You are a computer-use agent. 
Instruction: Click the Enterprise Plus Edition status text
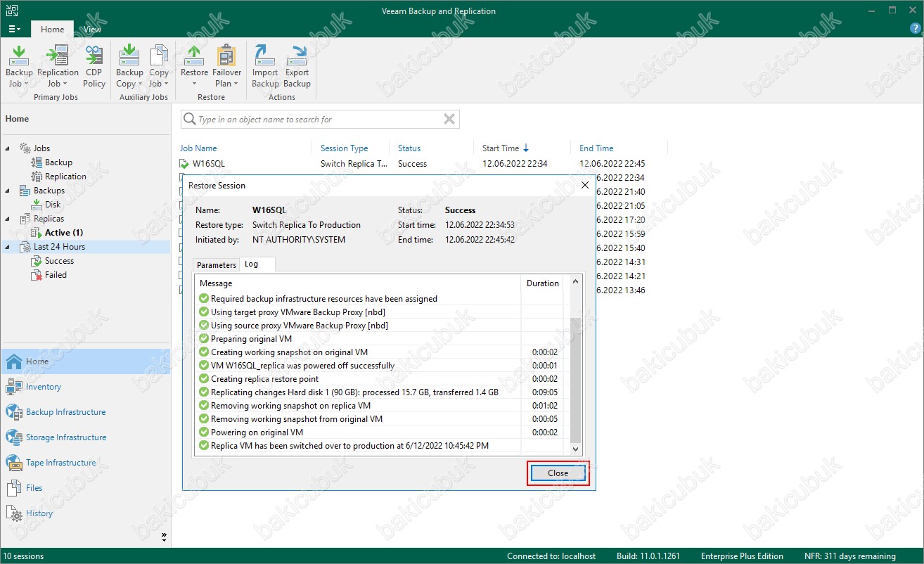pyautogui.click(x=742, y=556)
